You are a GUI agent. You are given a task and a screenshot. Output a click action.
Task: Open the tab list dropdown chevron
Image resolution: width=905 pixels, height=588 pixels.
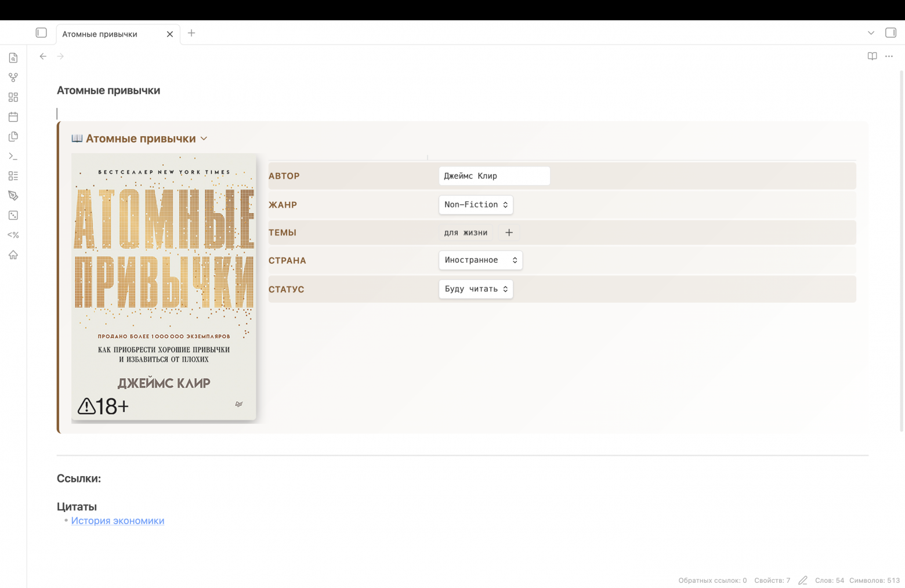(x=871, y=33)
